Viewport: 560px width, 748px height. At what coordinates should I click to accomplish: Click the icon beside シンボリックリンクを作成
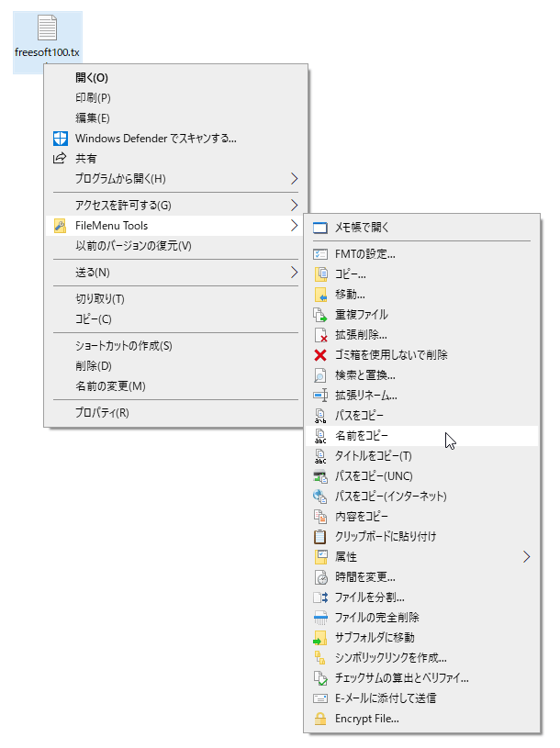click(319, 658)
